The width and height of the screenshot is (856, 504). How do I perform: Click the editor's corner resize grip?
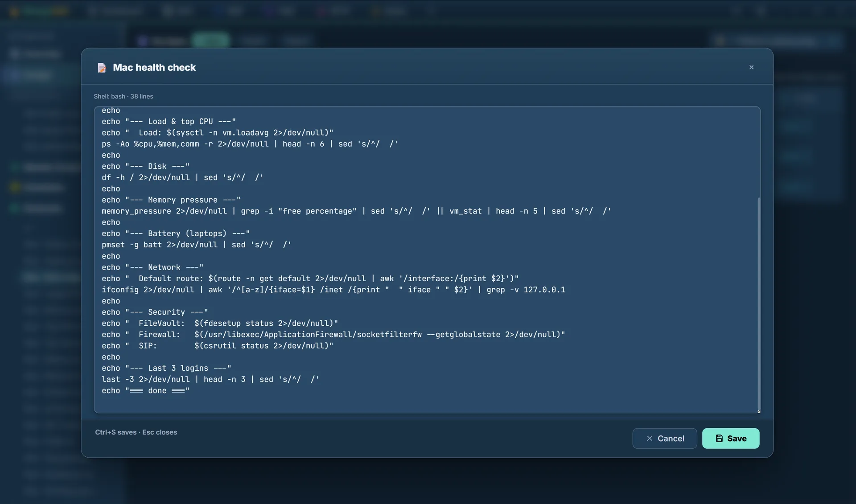[758, 411]
